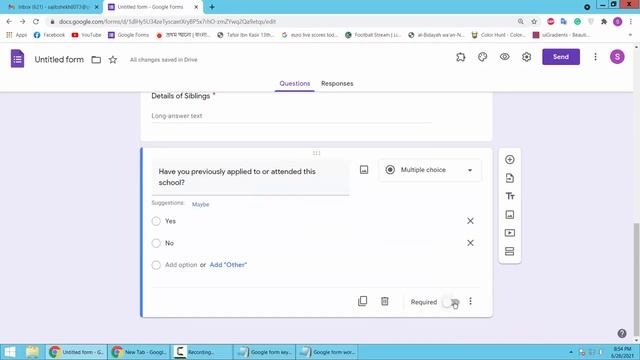
Task: Open the Google Forms bookmark
Action: point(129,35)
